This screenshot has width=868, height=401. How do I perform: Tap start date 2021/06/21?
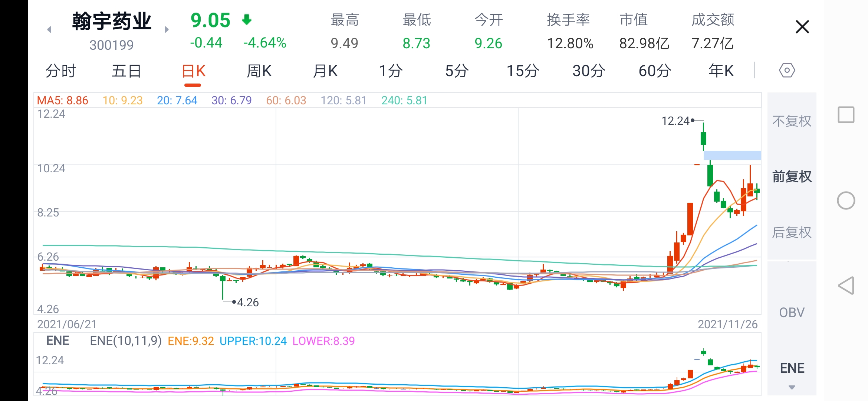tap(67, 324)
